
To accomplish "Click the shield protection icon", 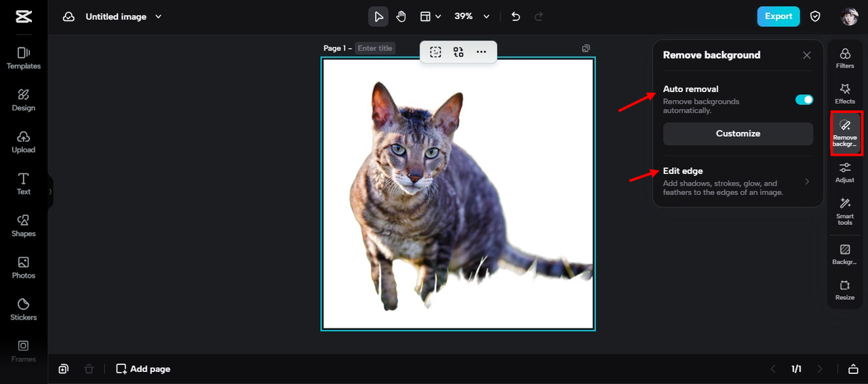I will [816, 17].
